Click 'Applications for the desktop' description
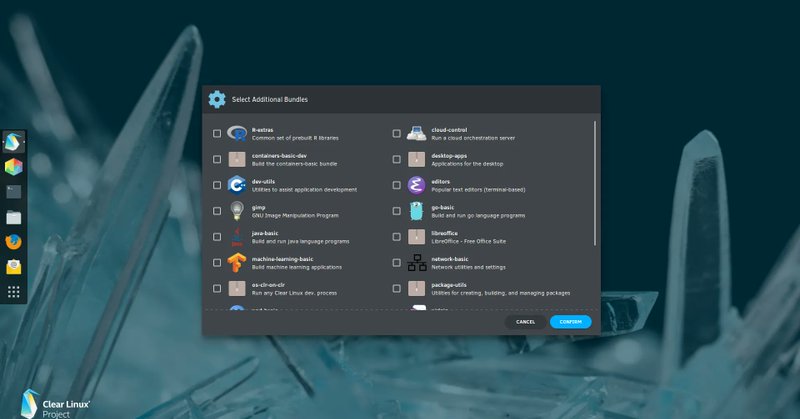Viewport: 800px width, 419px height. [467, 164]
